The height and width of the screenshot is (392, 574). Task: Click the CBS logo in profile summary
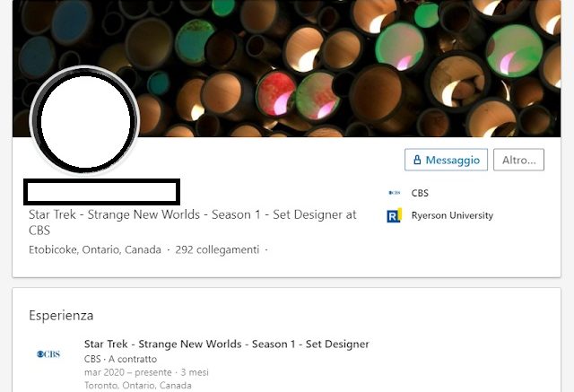(x=395, y=193)
